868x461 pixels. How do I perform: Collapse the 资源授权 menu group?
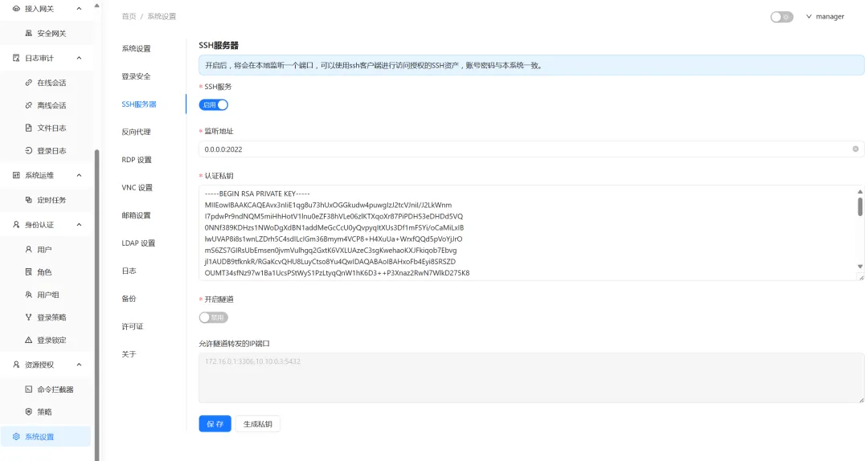pyautogui.click(x=79, y=365)
